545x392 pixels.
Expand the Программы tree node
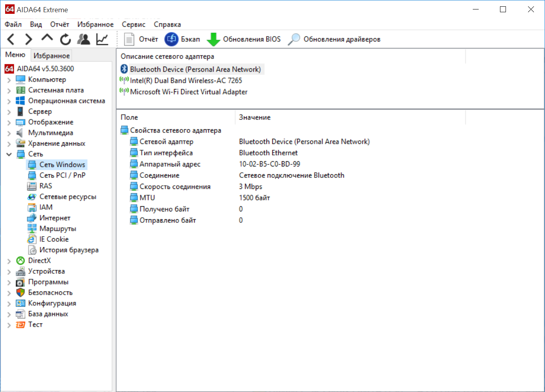pyautogui.click(x=9, y=282)
